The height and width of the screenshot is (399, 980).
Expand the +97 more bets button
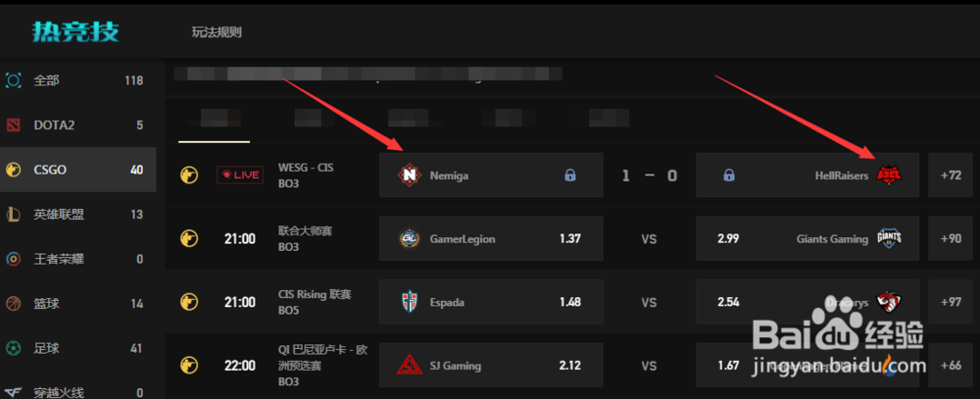point(951,301)
